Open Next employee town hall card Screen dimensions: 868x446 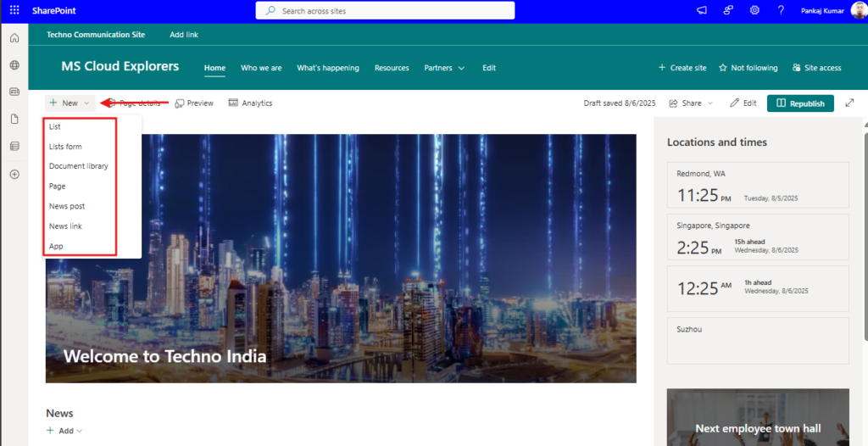click(758, 416)
